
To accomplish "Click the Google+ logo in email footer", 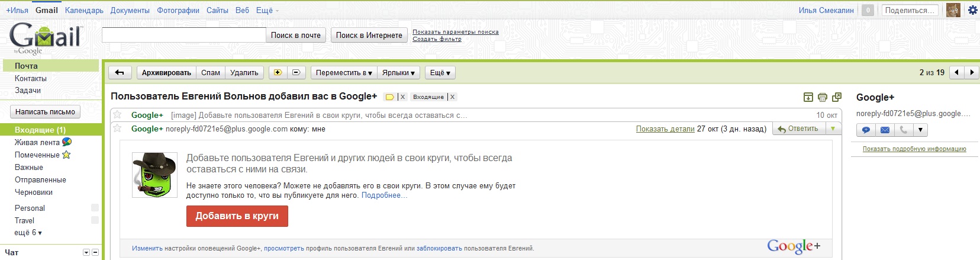I will tap(794, 246).
